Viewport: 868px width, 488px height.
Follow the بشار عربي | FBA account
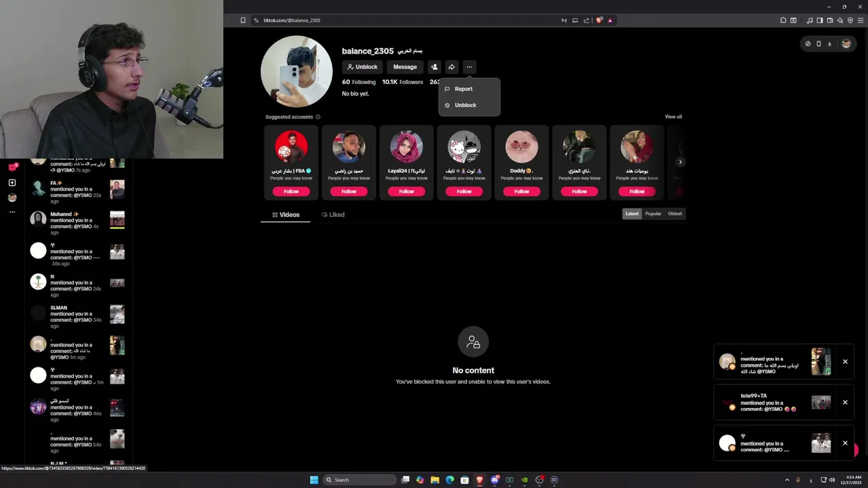pyautogui.click(x=291, y=191)
